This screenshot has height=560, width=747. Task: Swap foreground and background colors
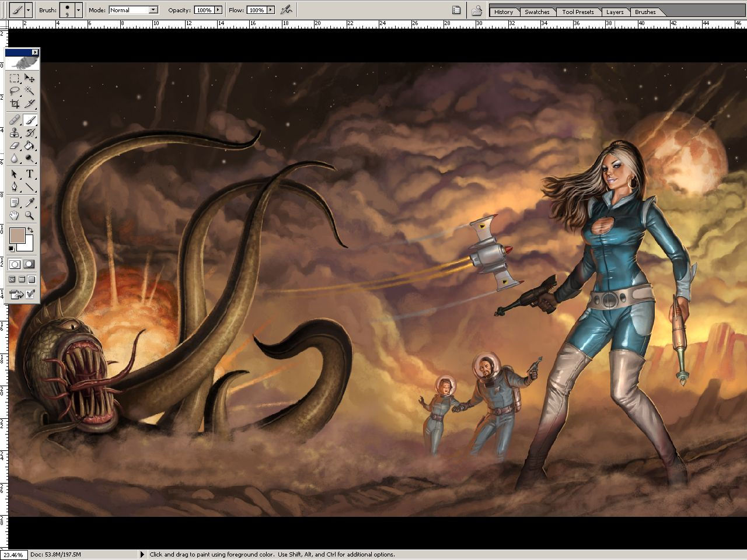click(30, 231)
